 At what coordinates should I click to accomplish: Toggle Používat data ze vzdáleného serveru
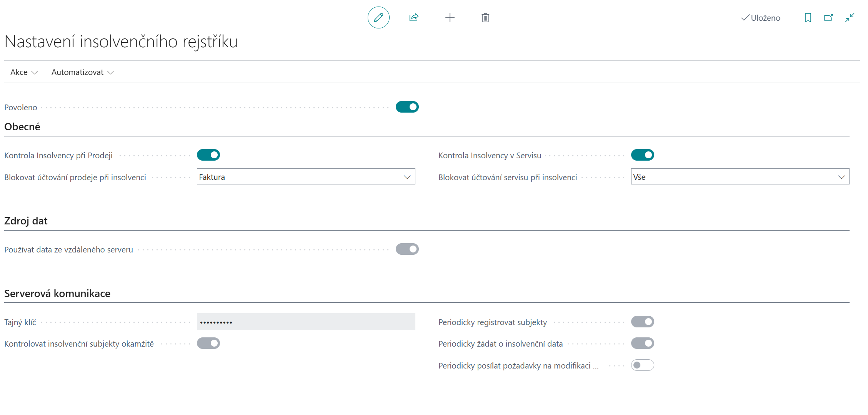click(407, 249)
